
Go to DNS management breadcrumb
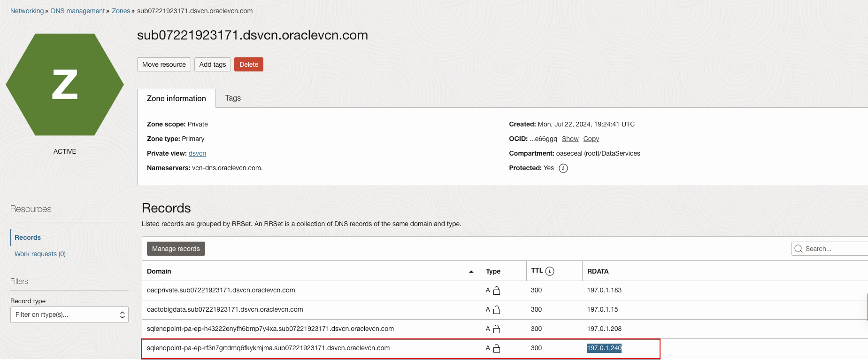[x=78, y=11]
